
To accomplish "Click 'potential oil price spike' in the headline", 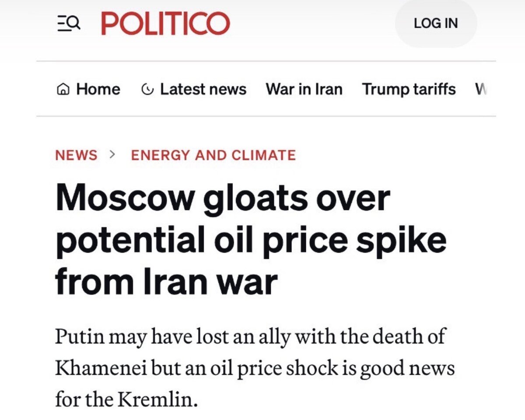I will point(251,240).
